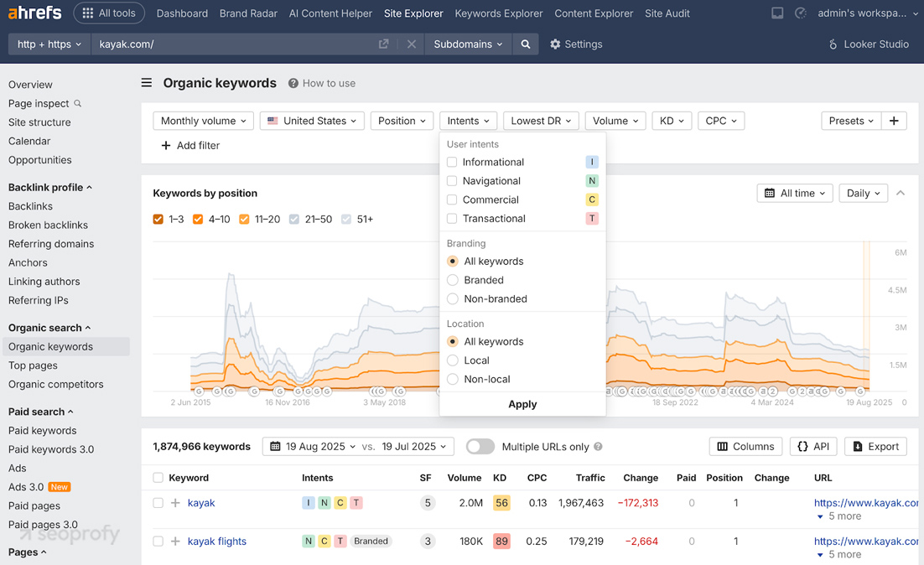Click the plus icon beside Presets
This screenshot has width=924, height=565.
click(x=894, y=121)
